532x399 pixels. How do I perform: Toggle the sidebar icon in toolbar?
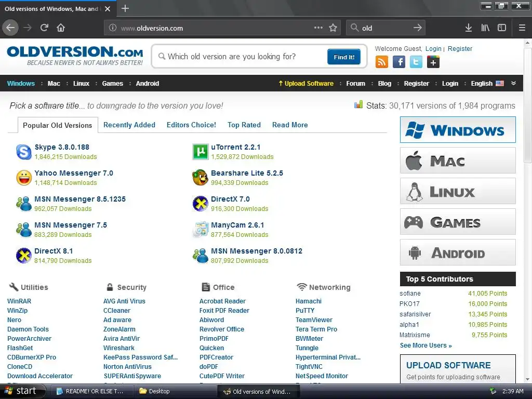click(502, 28)
